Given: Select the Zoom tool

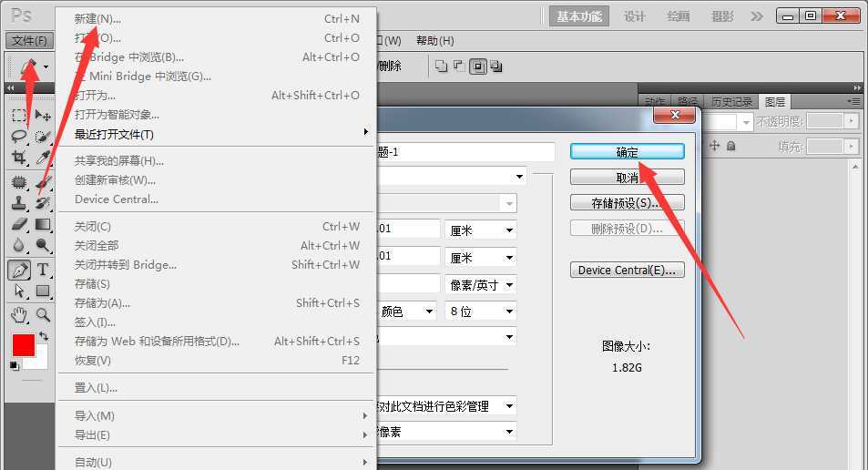Looking at the screenshot, I should coord(43,315).
